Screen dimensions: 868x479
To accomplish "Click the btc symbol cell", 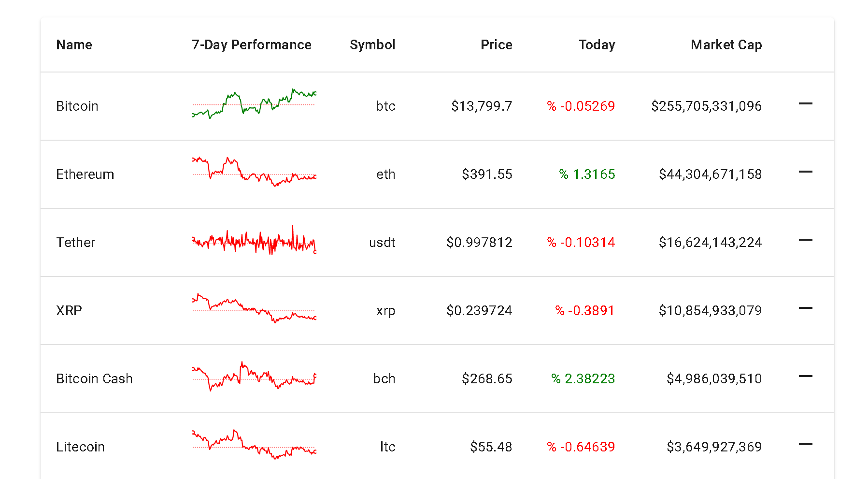I will pyautogui.click(x=385, y=106).
